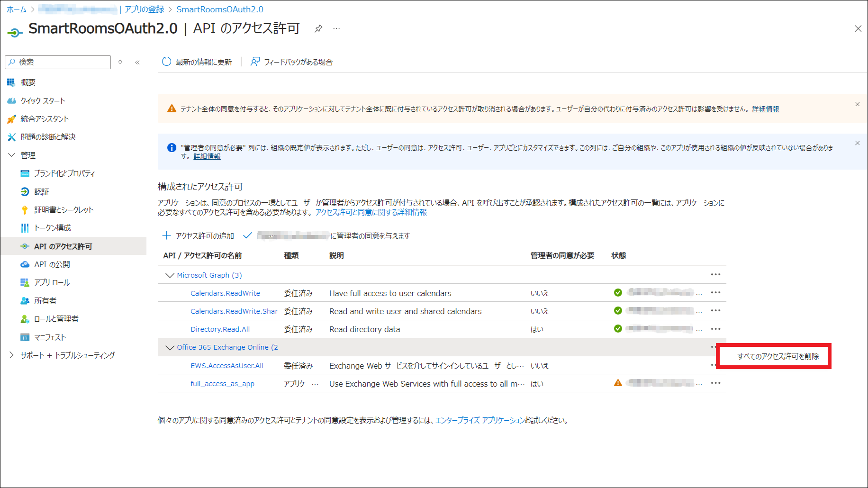This screenshot has width=868, height=488.
Task: Dismiss the blue admin consent info banner
Action: 857,143
